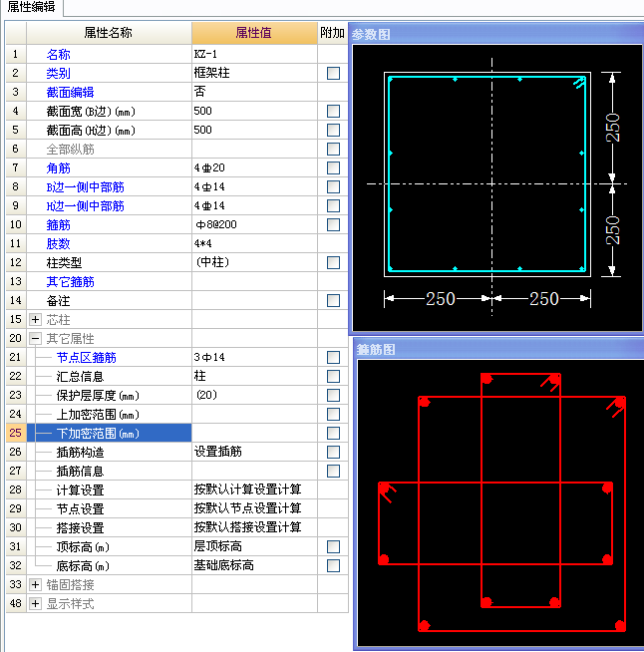Viewport: 644px width, 652px height.
Task: Tick the 附加 checkbox for 角筋
Action: 333,168
